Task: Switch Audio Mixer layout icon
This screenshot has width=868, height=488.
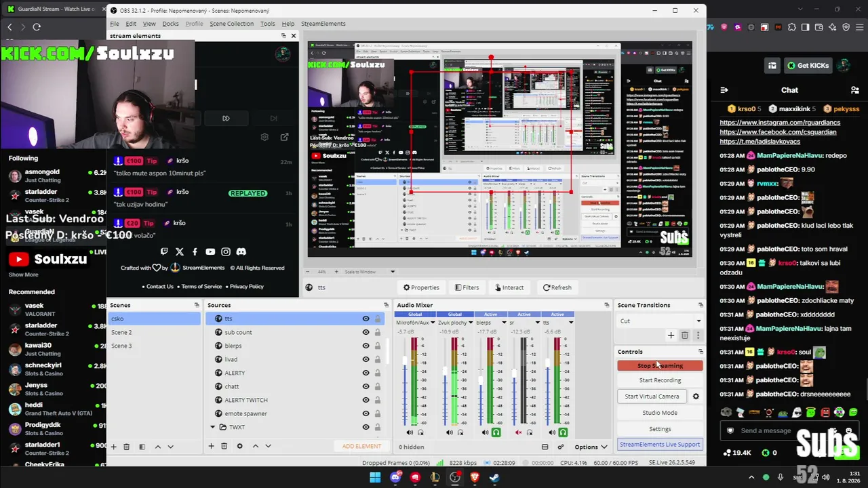Action: [545, 447]
